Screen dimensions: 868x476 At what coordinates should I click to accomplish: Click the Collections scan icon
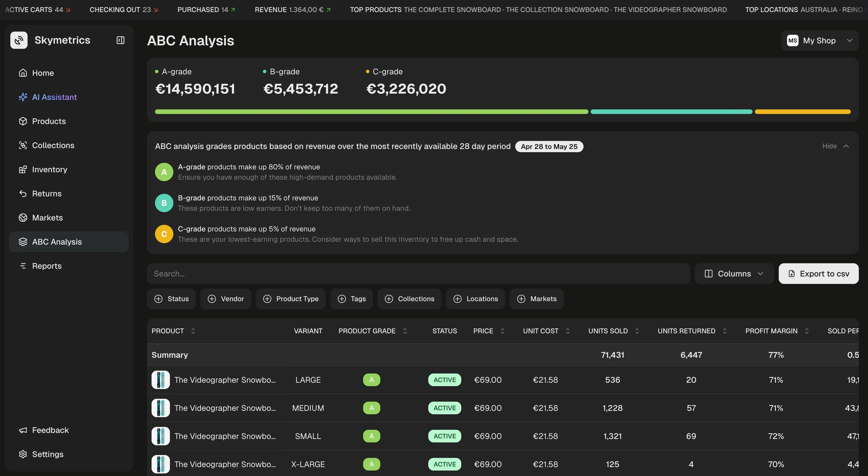point(23,145)
